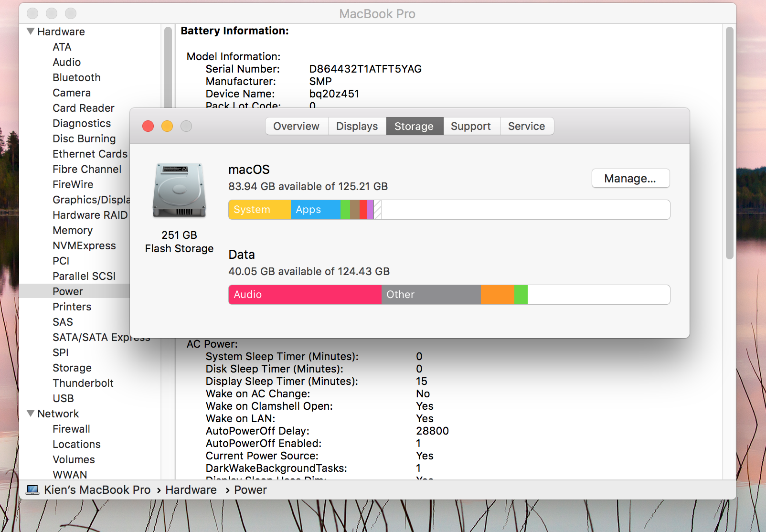Click the orange segment in Data bar
766x532 pixels.
tap(498, 295)
